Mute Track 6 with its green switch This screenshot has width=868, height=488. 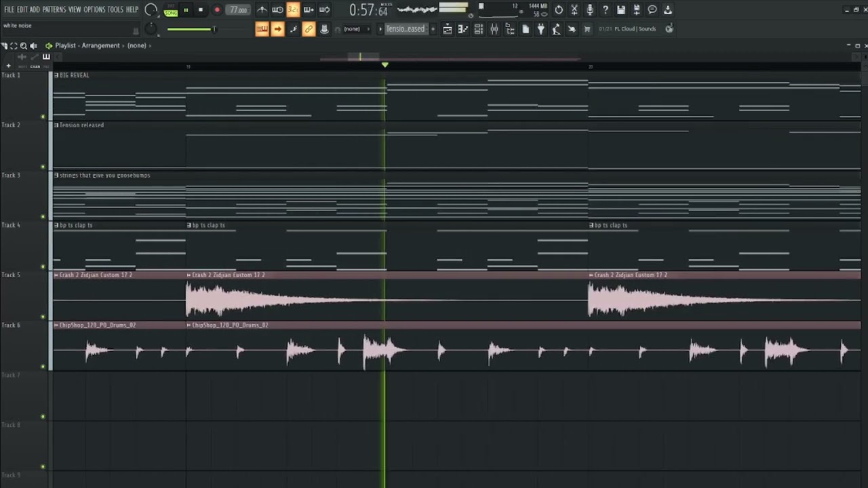pyautogui.click(x=43, y=367)
